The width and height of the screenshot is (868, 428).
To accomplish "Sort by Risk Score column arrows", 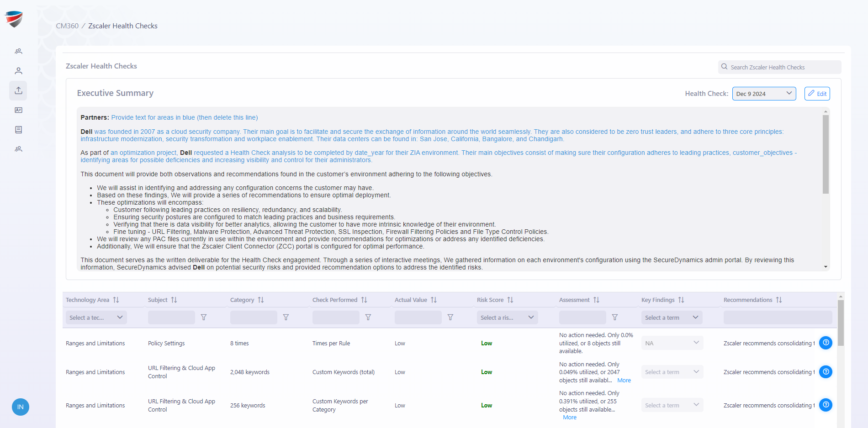I will pyautogui.click(x=510, y=300).
